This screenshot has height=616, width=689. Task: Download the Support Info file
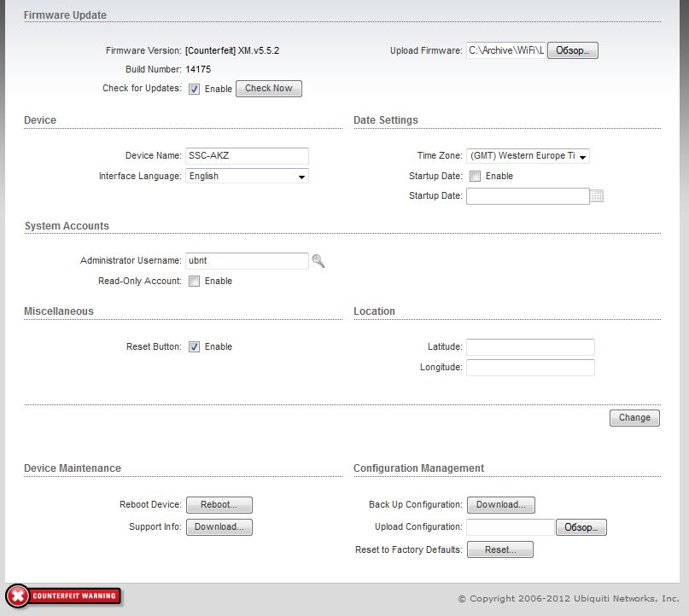(219, 527)
